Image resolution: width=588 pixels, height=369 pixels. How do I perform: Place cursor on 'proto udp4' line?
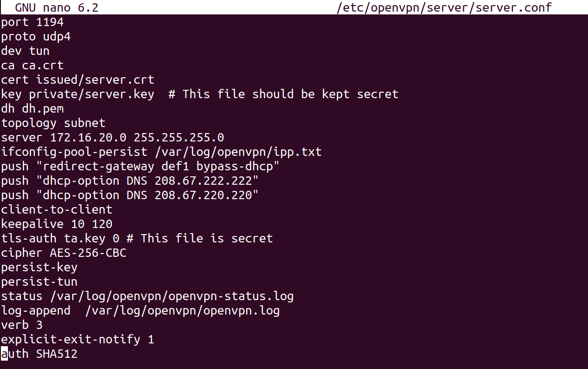[x=36, y=36]
